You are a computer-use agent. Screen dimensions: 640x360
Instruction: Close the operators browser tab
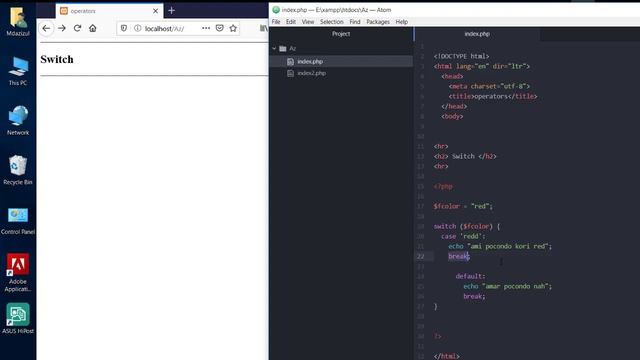pyautogui.click(x=156, y=11)
